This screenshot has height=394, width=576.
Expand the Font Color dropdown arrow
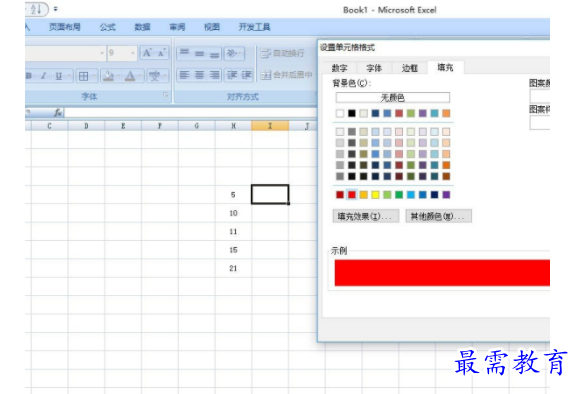pyautogui.click(x=140, y=76)
